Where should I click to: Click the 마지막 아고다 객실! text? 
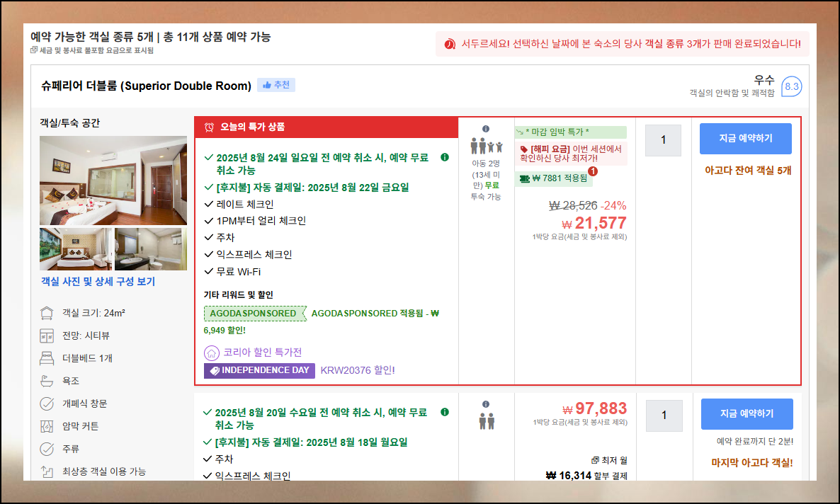click(752, 463)
